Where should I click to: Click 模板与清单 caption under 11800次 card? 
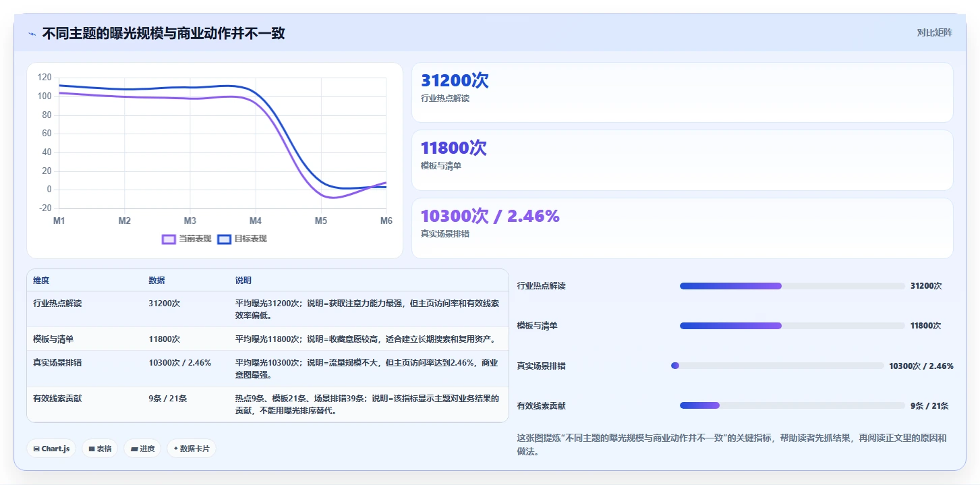tap(441, 166)
